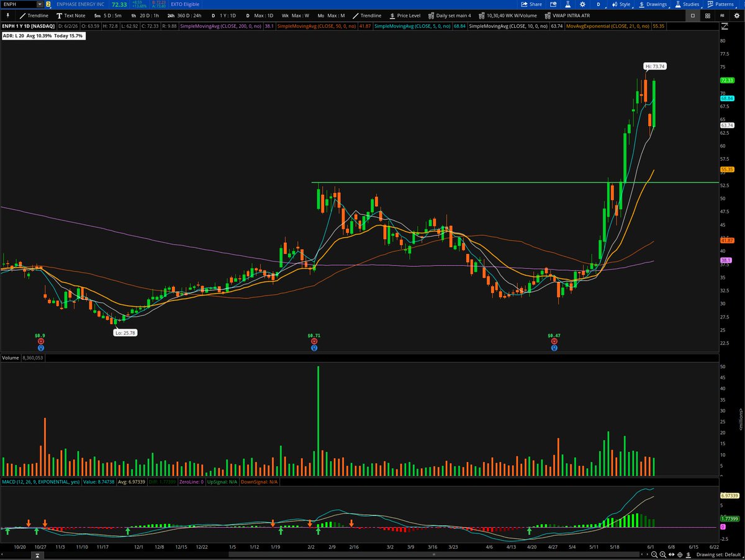Image resolution: width=745 pixels, height=560 pixels.
Task: Switch to 5 D : 5m timeframe
Action: 107,15
